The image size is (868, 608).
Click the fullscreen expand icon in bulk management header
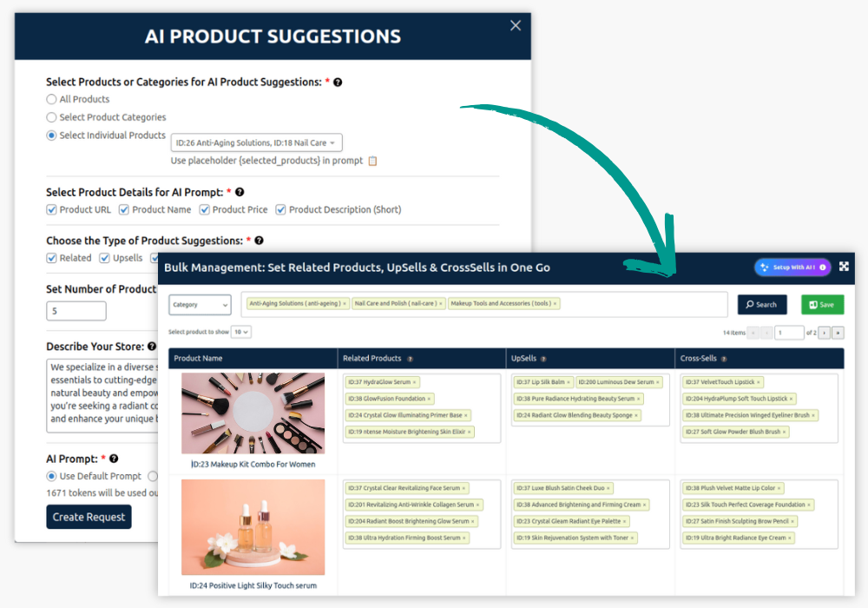pyautogui.click(x=844, y=266)
